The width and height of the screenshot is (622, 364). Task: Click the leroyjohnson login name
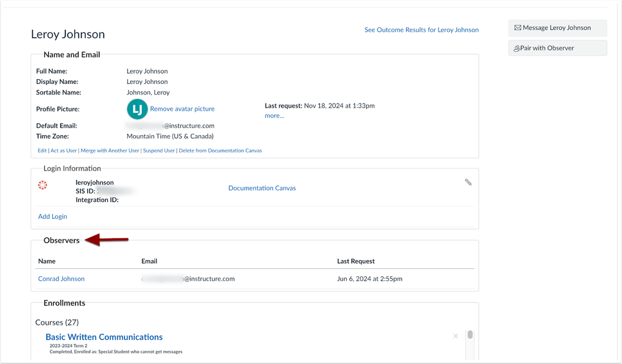point(95,182)
